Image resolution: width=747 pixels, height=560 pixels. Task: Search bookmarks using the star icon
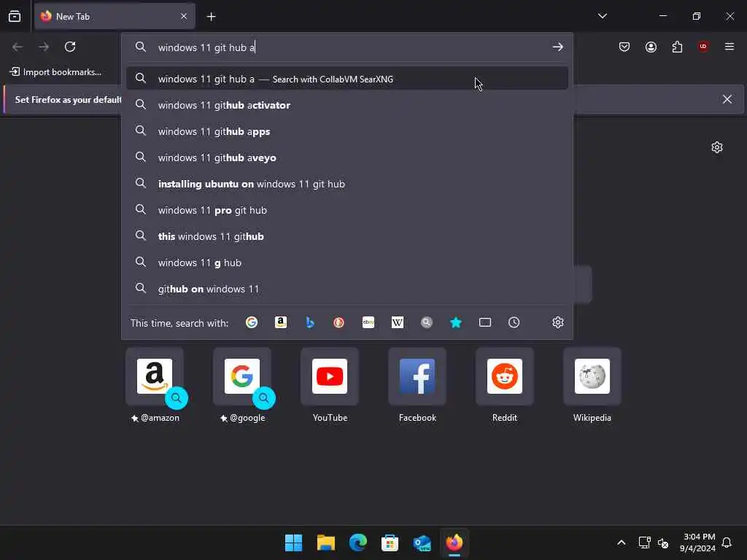456,322
